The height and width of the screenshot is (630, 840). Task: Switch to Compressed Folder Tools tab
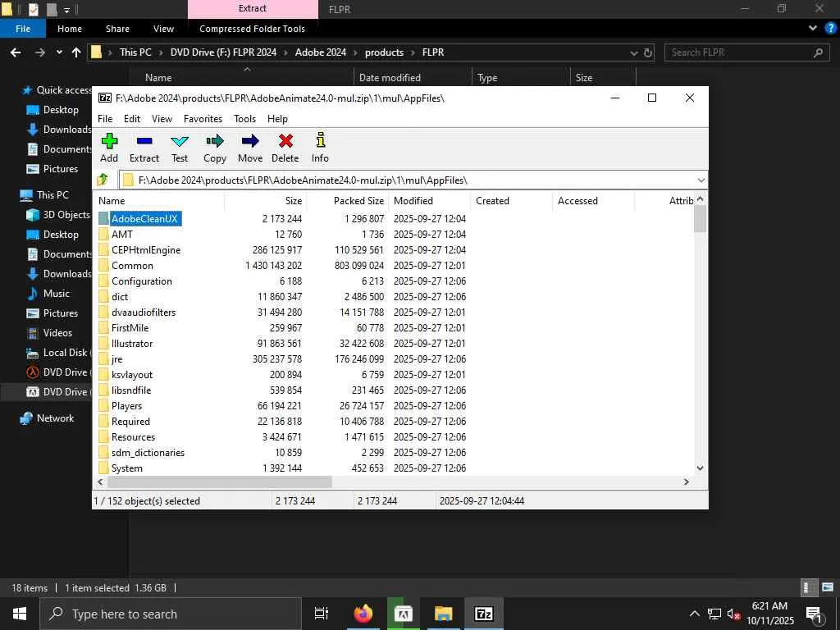[x=253, y=29]
